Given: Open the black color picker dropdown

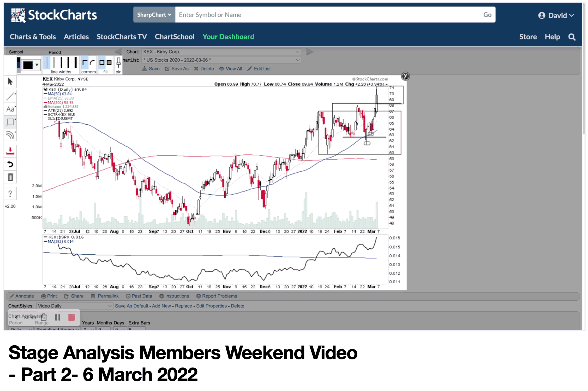Looking at the screenshot, I should click(x=31, y=65).
